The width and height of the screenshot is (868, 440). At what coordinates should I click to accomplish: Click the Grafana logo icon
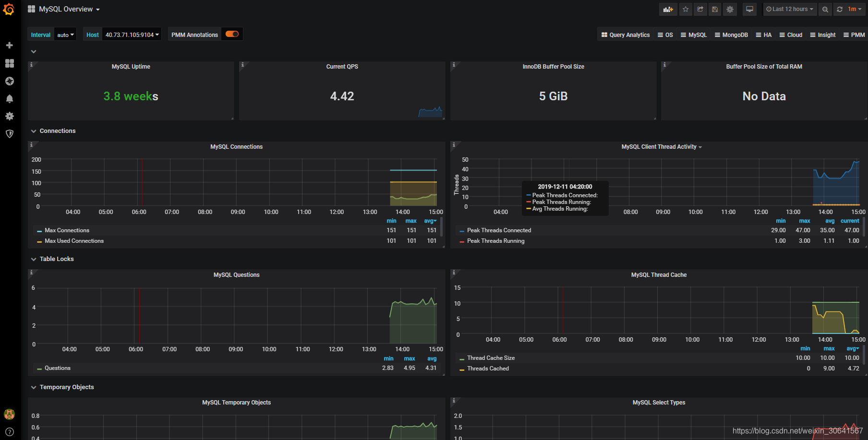pos(9,9)
